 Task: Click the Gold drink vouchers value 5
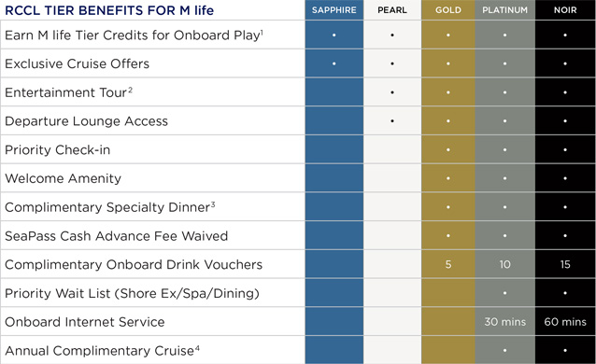point(448,264)
